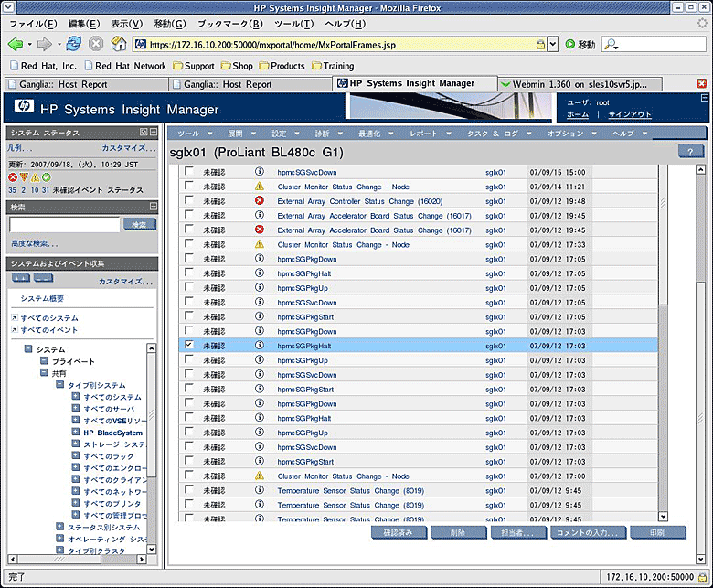Screen dimensions: 713x588
Task: Open the 診断 menu
Action: pos(329,134)
